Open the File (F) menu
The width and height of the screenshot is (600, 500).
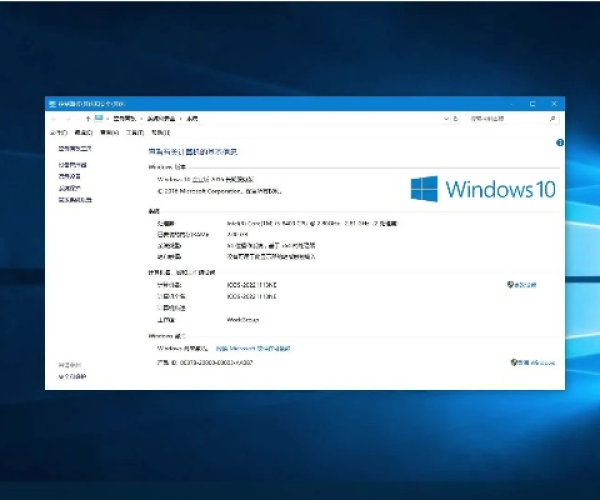point(59,133)
